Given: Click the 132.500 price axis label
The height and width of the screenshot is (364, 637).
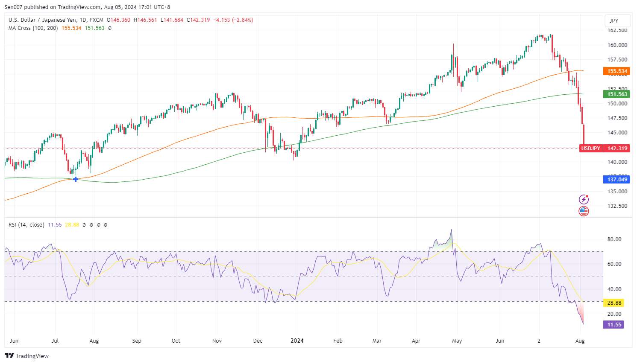Looking at the screenshot, I should tap(617, 206).
